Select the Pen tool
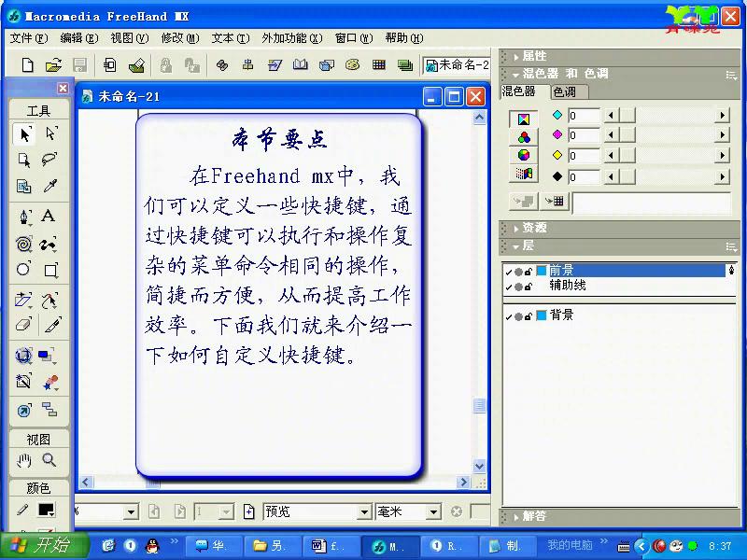This screenshot has width=747, height=560. 24,217
